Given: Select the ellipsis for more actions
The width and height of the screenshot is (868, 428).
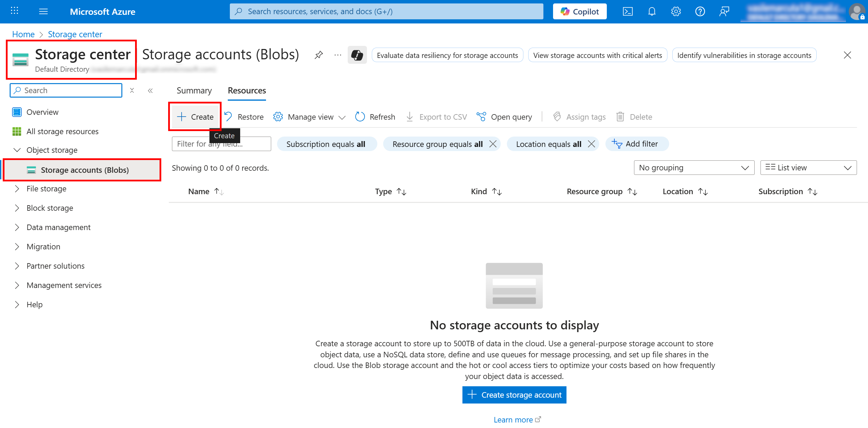Looking at the screenshot, I should 337,55.
